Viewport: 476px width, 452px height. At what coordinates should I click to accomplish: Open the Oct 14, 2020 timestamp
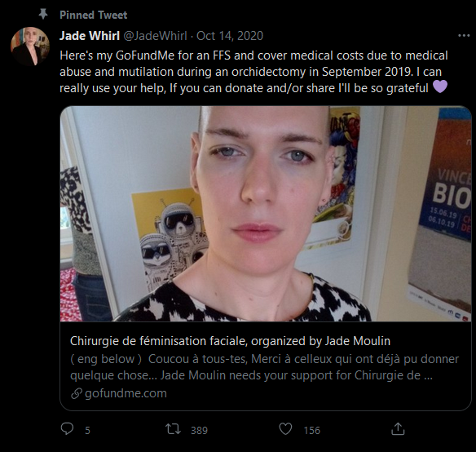[x=230, y=36]
